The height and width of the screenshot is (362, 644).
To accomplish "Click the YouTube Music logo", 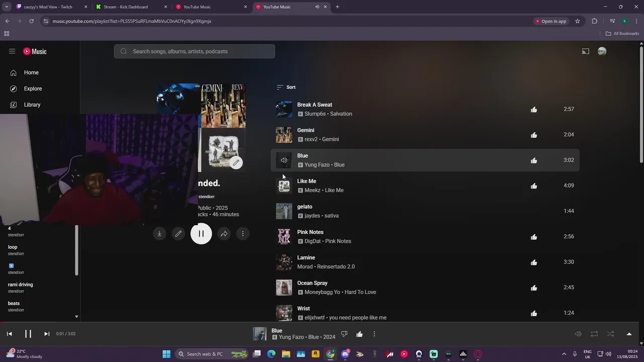I will (35, 51).
